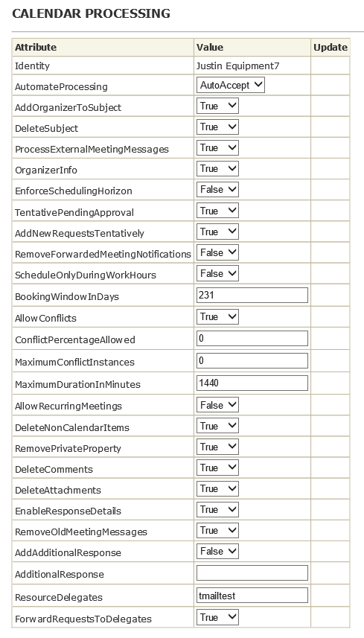This screenshot has width=364, height=638.
Task: Click the Update column header
Action: [x=331, y=47]
